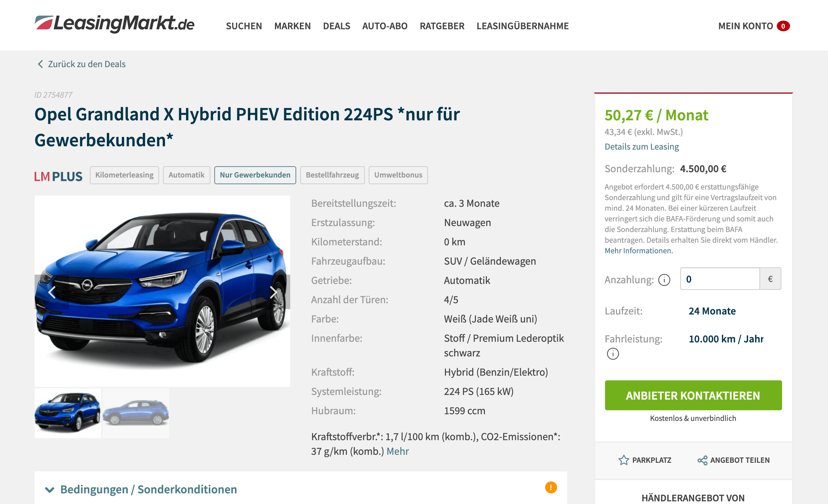Go back via Zurück zu den Deals
The width and height of the screenshot is (828, 504).
coord(81,64)
